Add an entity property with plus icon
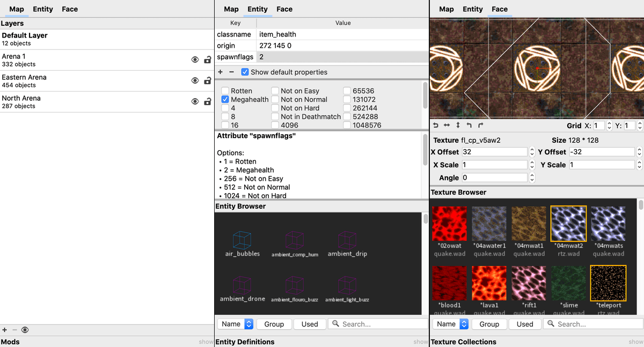This screenshot has height=347, width=644. pyautogui.click(x=221, y=72)
